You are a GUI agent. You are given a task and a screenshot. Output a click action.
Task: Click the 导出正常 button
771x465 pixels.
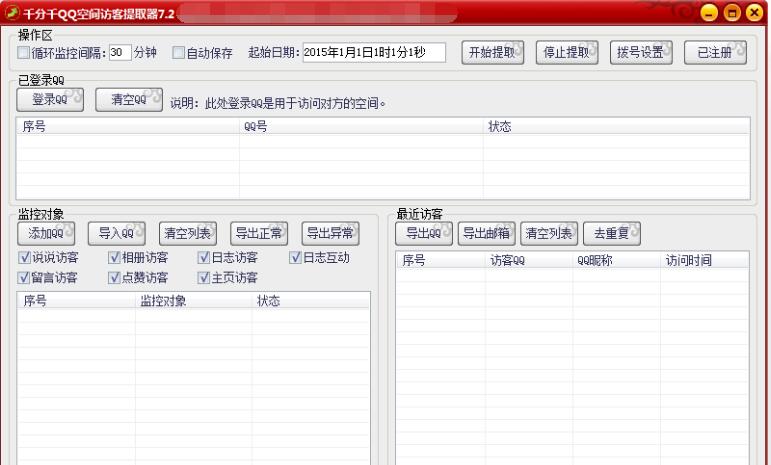click(x=259, y=233)
